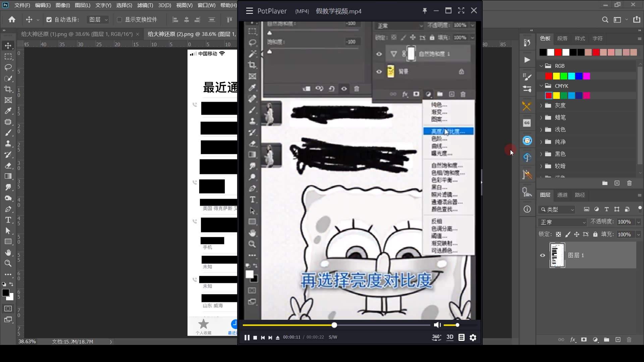Open PotPlayer playlist icon
Viewport: 644px width, 362px height.
coord(462,338)
